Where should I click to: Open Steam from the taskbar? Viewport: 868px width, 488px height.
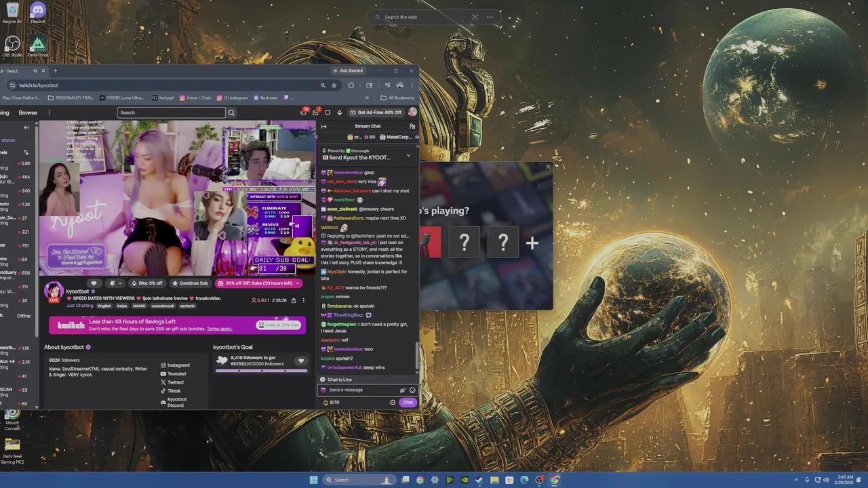pyautogui.click(x=479, y=480)
